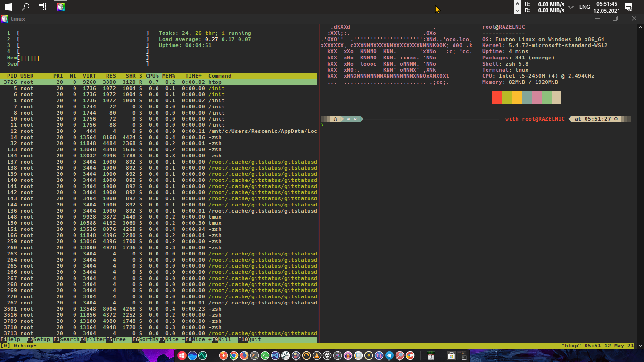This screenshot has height=362, width=644.
Task: Select process PID 12 /mnt/c/Users/Rescenic
Action: click(x=159, y=131)
